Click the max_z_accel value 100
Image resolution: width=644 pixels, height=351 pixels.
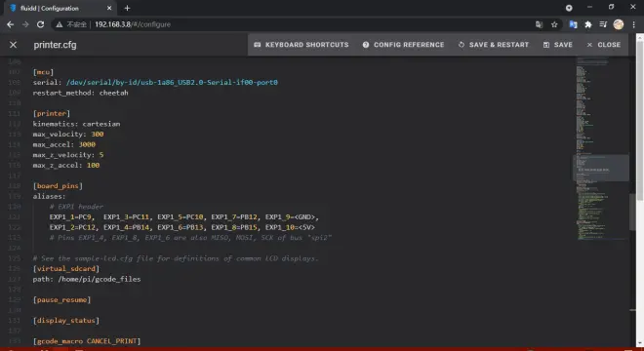[x=93, y=165]
